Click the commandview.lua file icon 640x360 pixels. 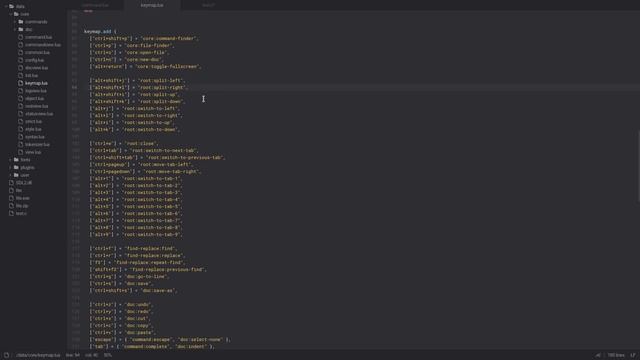point(20,45)
